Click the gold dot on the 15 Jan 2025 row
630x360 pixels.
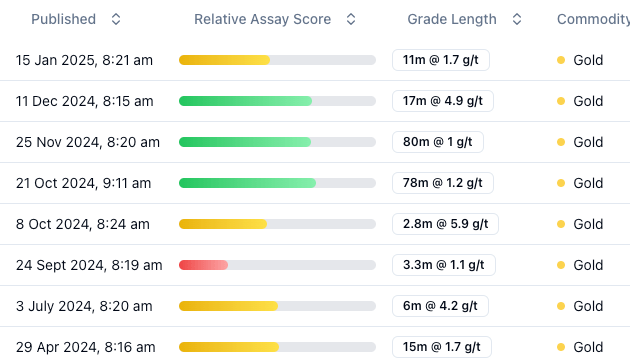561,60
